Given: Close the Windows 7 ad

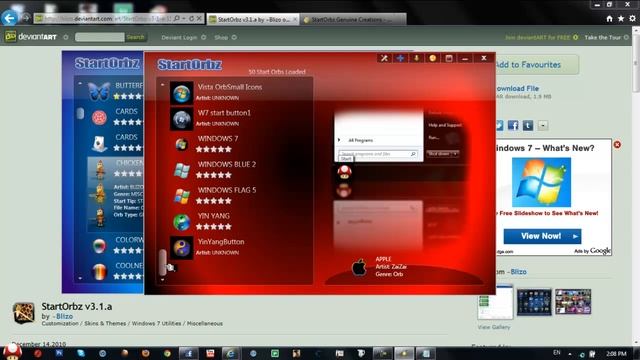Looking at the screenshot, I should point(617,144).
